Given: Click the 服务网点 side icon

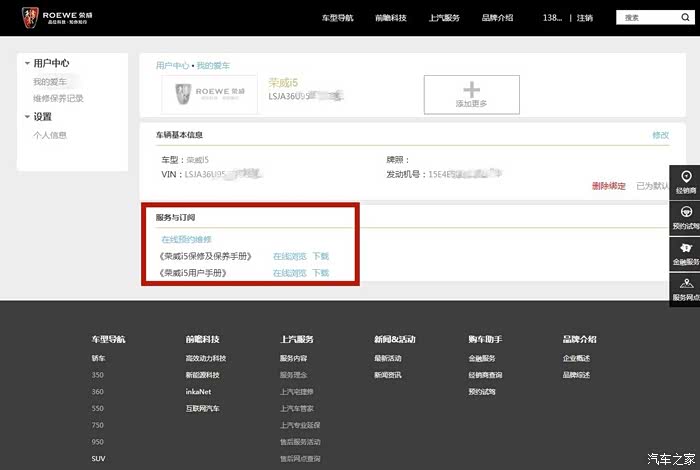Looking at the screenshot, I should click(685, 288).
